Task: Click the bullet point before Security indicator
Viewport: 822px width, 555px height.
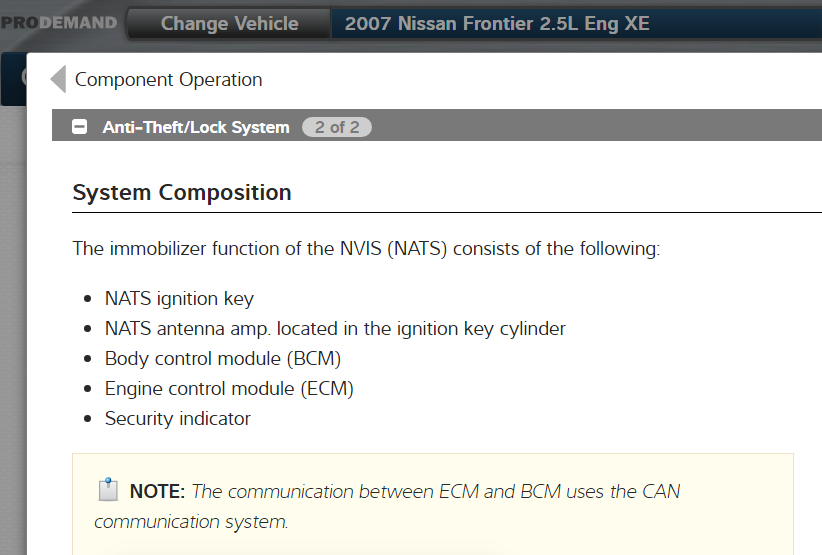Action: 85,419
